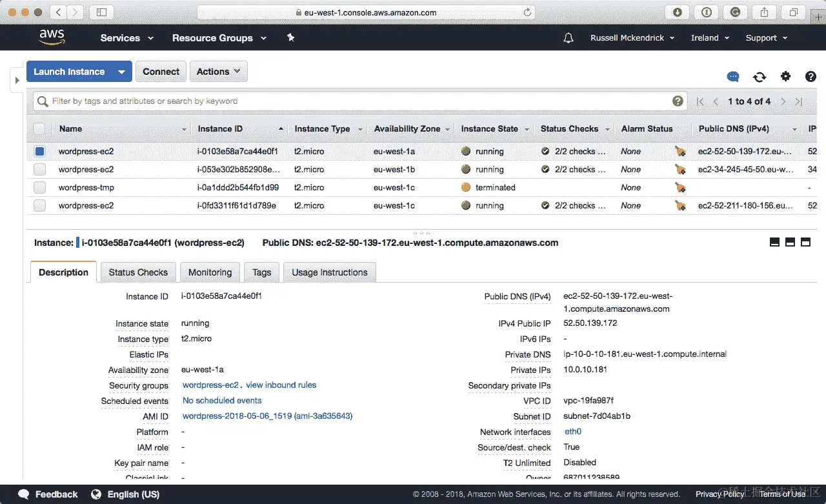
Task: Create alarm for instance i-0fd3311f61d1d789e
Action: (680, 206)
